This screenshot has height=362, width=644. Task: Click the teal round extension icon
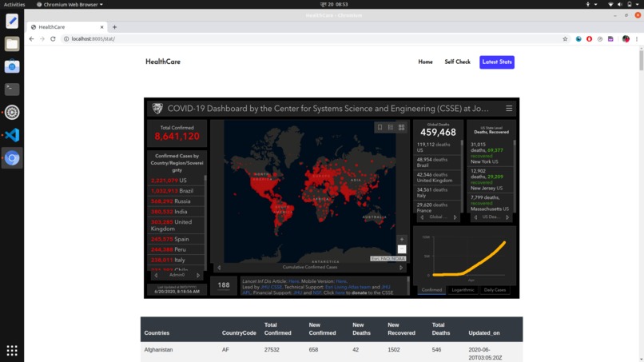pos(578,38)
